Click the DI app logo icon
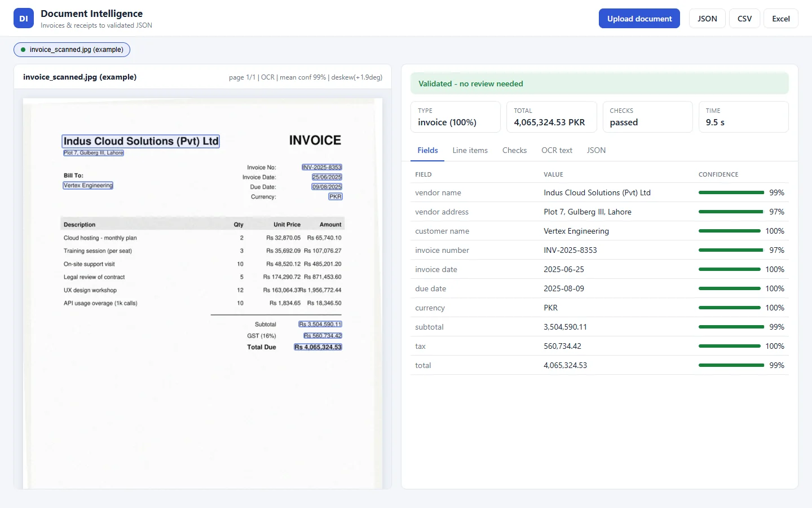This screenshot has height=508, width=812. 24,19
